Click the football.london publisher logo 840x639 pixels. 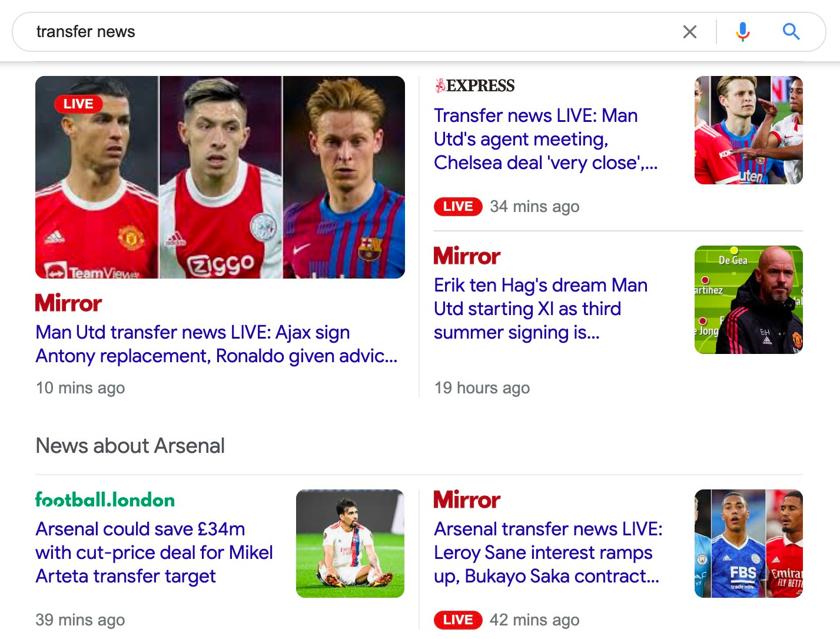coord(105,499)
